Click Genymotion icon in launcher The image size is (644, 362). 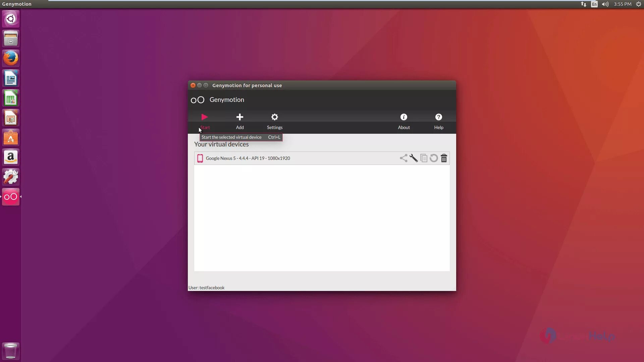point(11,197)
